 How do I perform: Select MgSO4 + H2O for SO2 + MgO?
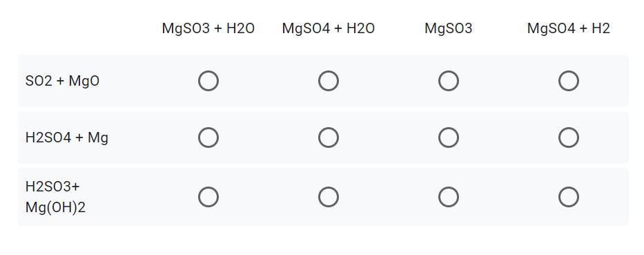pyautogui.click(x=328, y=81)
